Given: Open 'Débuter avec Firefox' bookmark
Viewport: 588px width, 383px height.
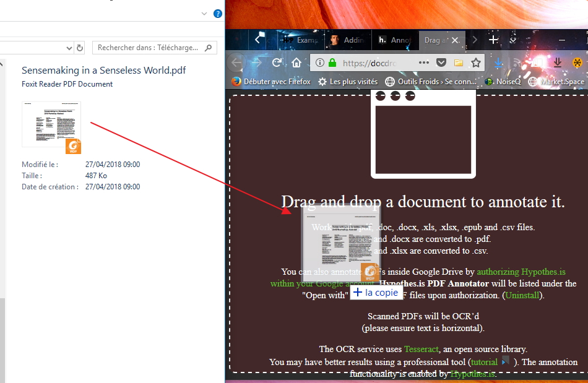Looking at the screenshot, I should pos(270,81).
